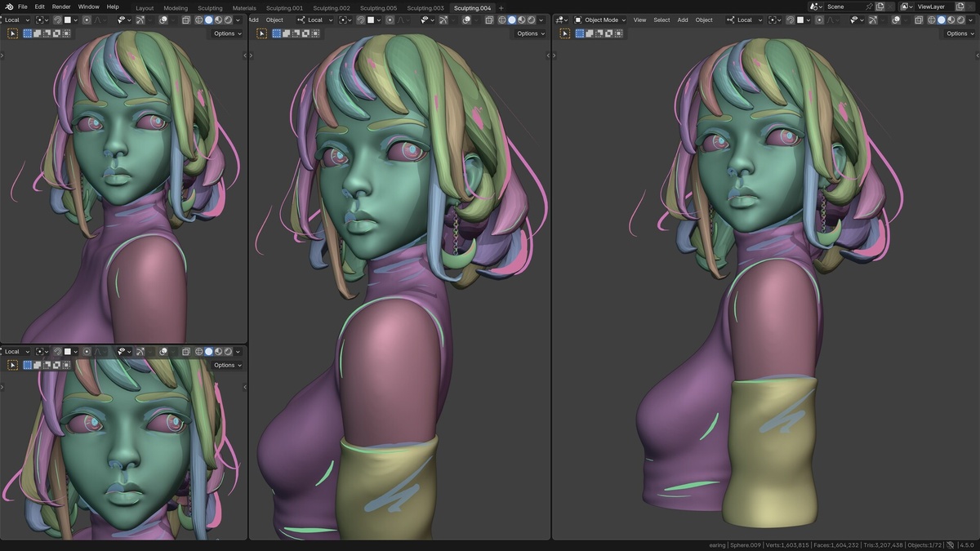This screenshot has width=980, height=551.
Task: Click 'Verts:1,603,815' in the status bar
Action: tap(787, 545)
